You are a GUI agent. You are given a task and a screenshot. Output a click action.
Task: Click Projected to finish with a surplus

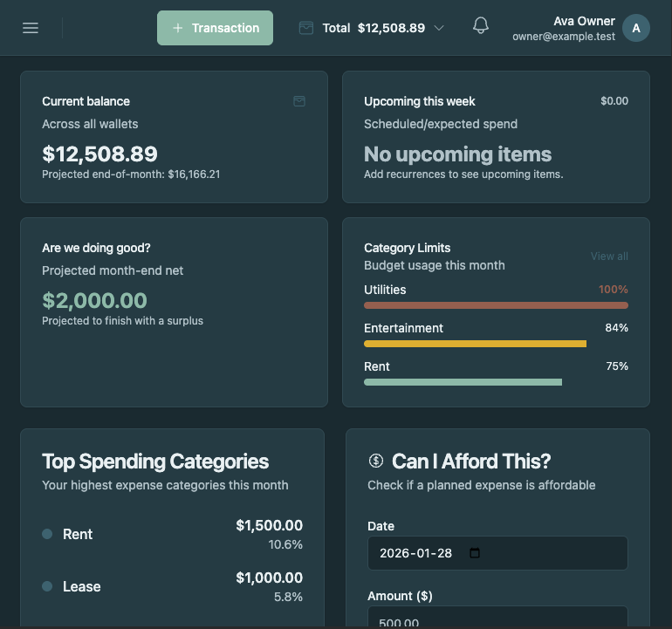(122, 321)
